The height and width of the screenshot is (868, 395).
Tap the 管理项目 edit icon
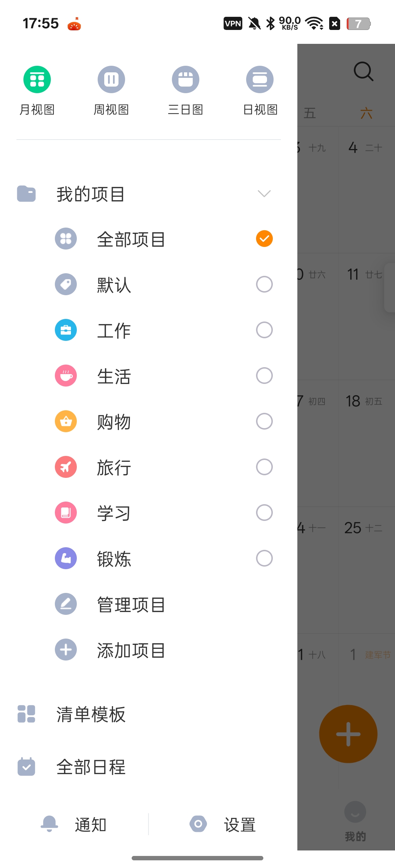tap(66, 604)
